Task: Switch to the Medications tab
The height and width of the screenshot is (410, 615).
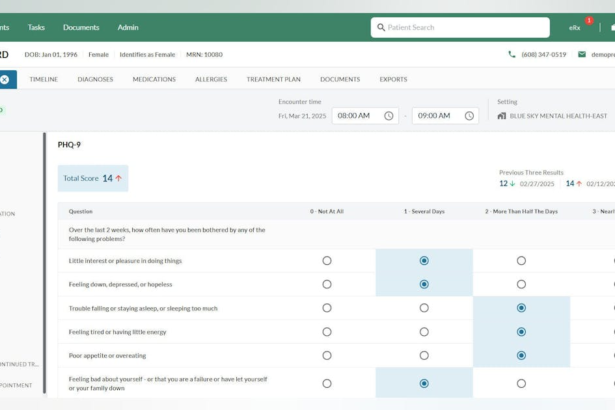Action: pyautogui.click(x=154, y=79)
